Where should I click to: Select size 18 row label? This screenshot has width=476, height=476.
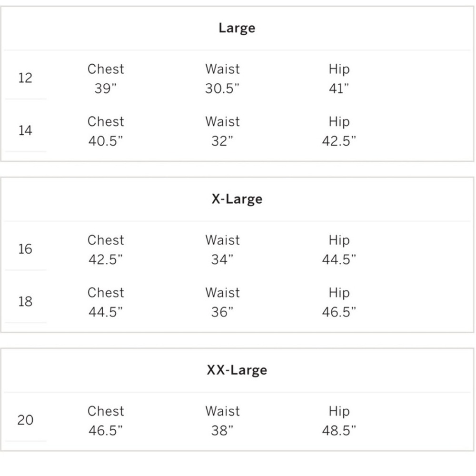pyautogui.click(x=25, y=301)
